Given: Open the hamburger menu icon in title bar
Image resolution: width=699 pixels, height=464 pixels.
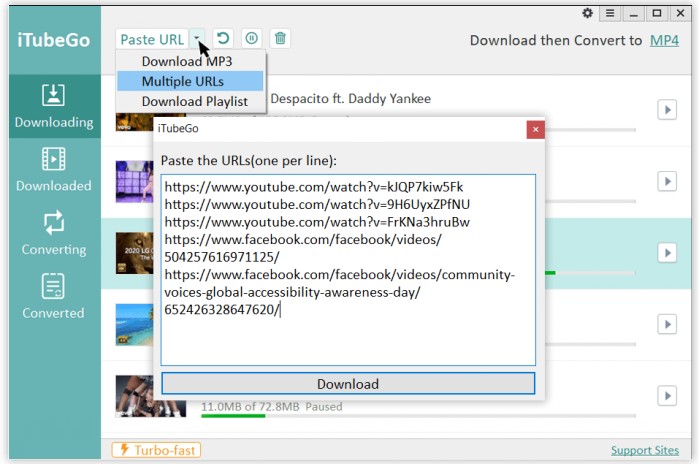Looking at the screenshot, I should (x=610, y=13).
